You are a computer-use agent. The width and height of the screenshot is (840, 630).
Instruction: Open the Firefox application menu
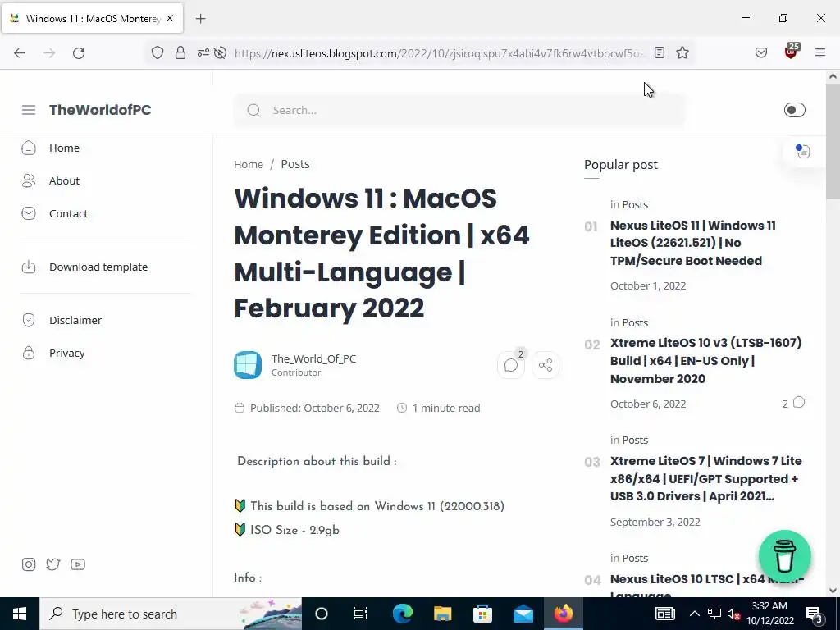820,52
